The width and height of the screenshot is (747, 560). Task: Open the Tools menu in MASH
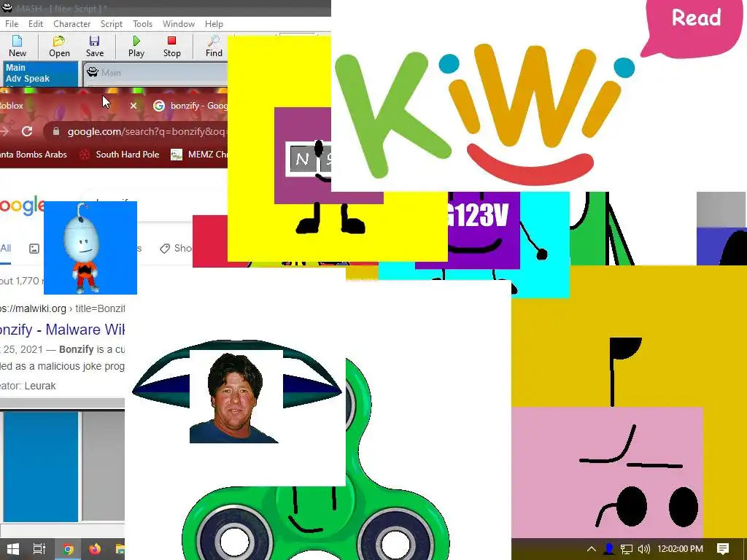coord(142,24)
